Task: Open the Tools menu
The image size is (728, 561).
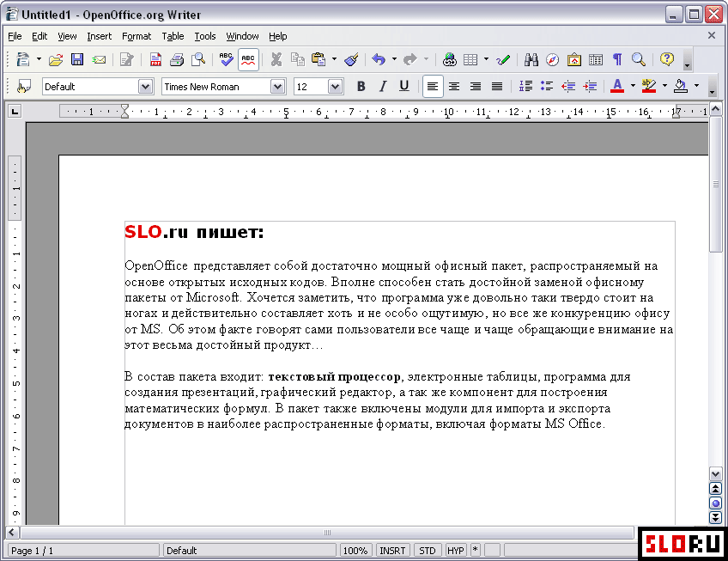Action: pos(205,36)
